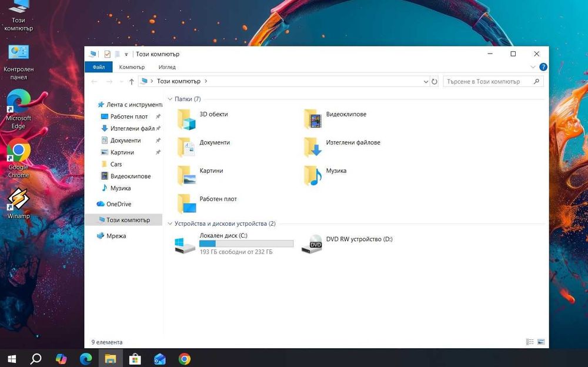Open Изтеглени файлове folder in main pane

(x=342, y=148)
